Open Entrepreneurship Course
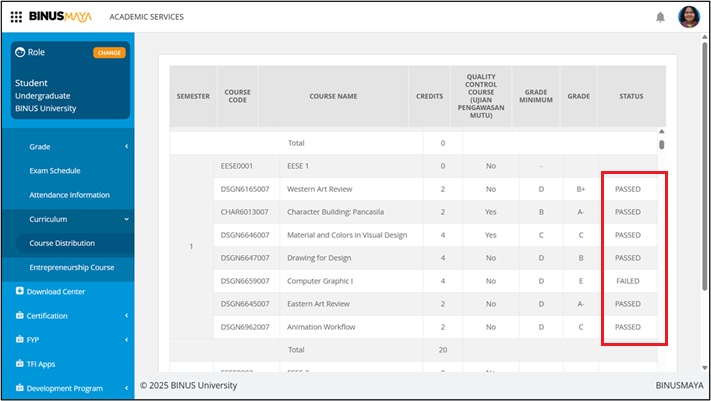The width and height of the screenshot is (711, 401). (72, 267)
